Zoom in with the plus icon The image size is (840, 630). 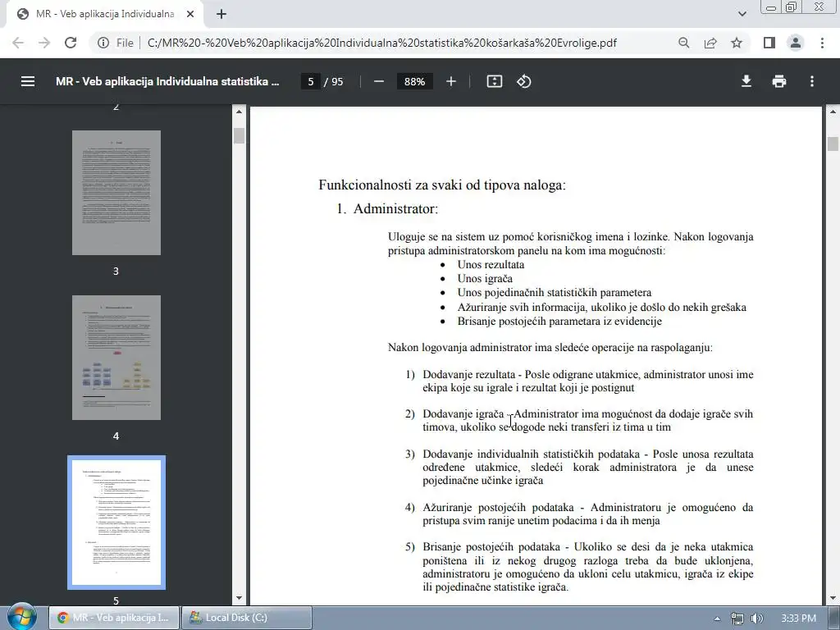coord(451,81)
